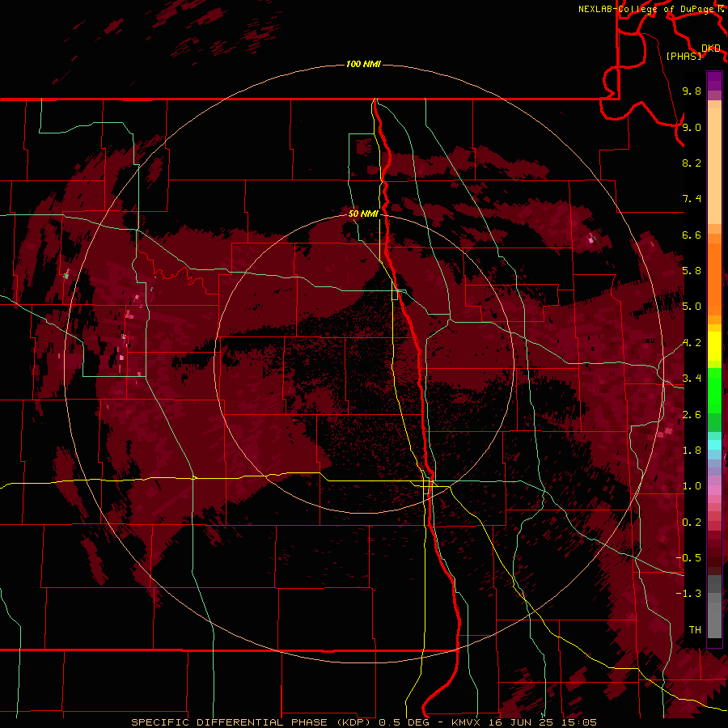728x728 pixels.
Task: Select the [PHAS] legend unit label
Action: [x=684, y=56]
